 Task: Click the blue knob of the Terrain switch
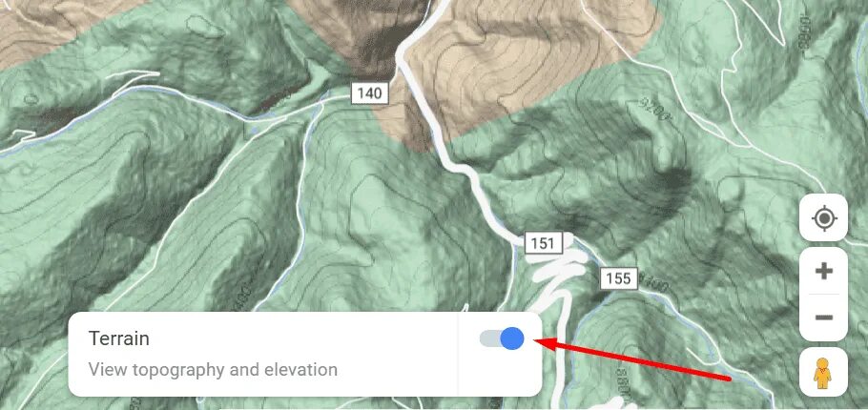click(512, 338)
